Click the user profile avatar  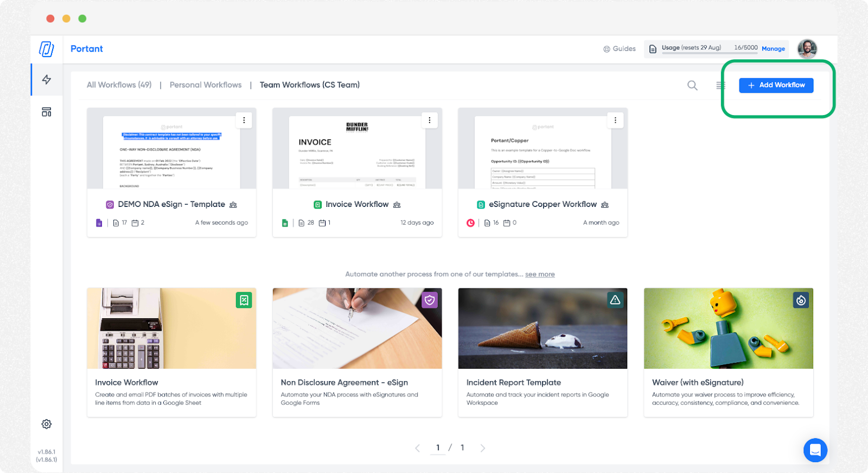pos(807,49)
